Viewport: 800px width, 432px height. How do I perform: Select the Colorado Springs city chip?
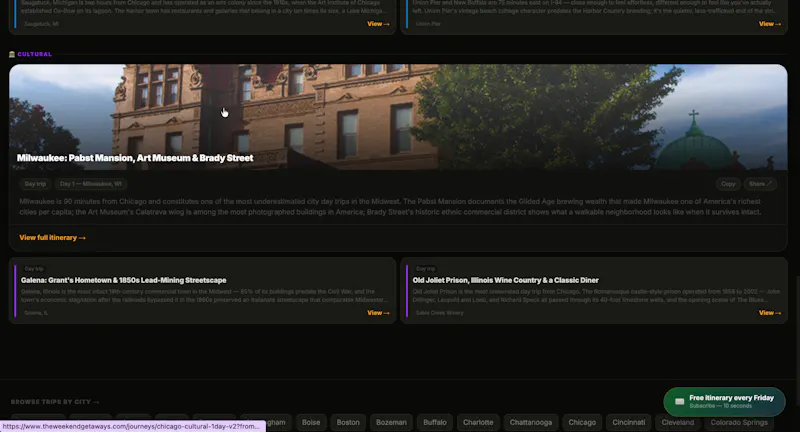(x=739, y=422)
